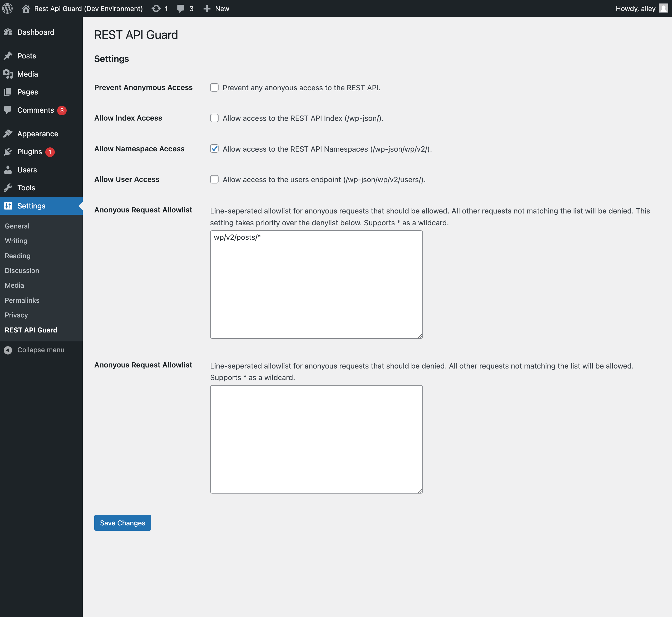The height and width of the screenshot is (617, 672).
Task: Open the WordPress logo menu
Action: click(x=8, y=8)
